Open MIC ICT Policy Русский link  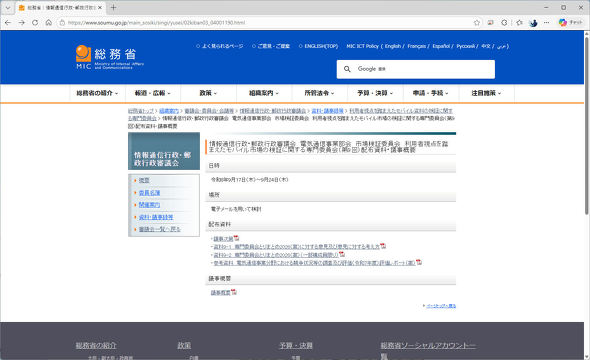coord(466,46)
